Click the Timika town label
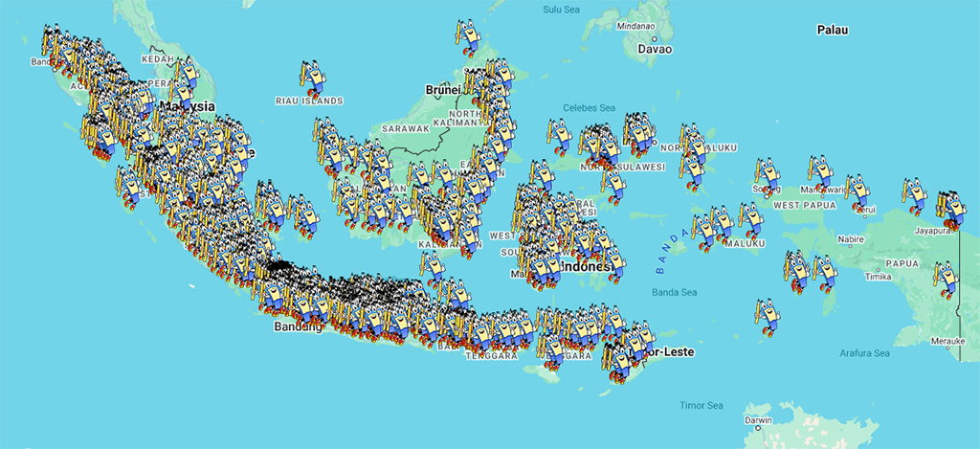 (x=879, y=277)
